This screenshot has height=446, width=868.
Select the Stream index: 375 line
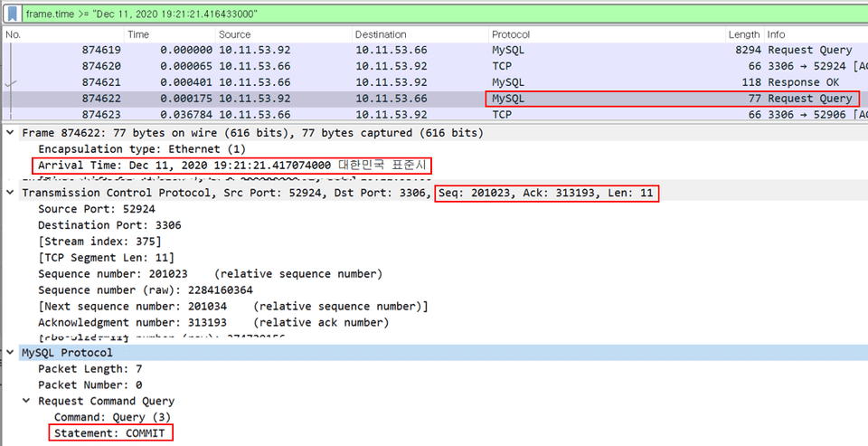pyautogui.click(x=99, y=242)
